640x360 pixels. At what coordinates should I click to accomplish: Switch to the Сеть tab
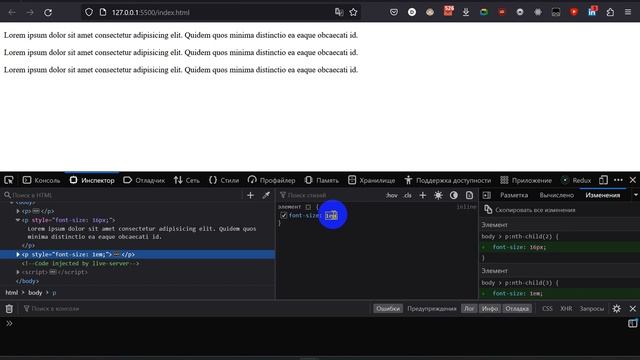tap(187, 180)
